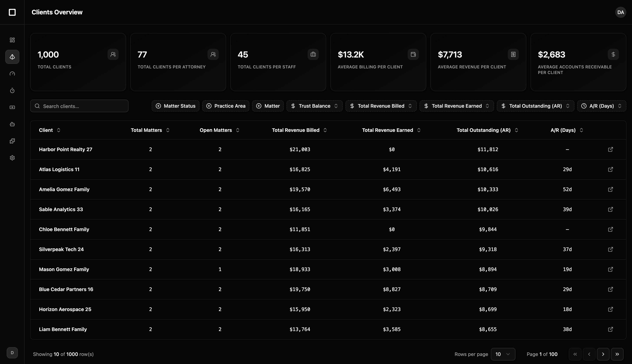Click the DA user avatar

pos(620,12)
